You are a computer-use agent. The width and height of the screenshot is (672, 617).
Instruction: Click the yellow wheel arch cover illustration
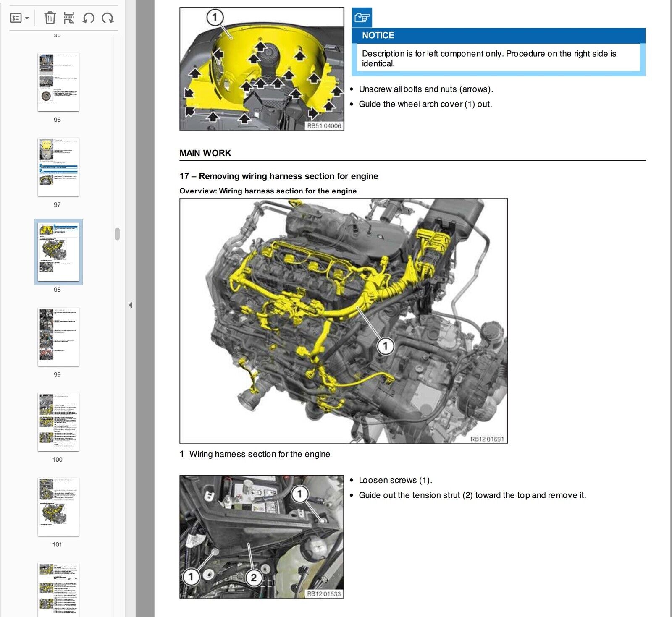[x=262, y=69]
